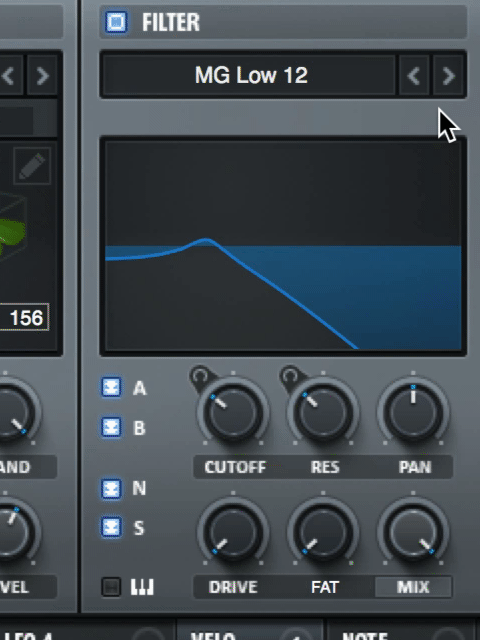Toggle oscillator B filter routing
This screenshot has width=480, height=640.
coord(111,427)
